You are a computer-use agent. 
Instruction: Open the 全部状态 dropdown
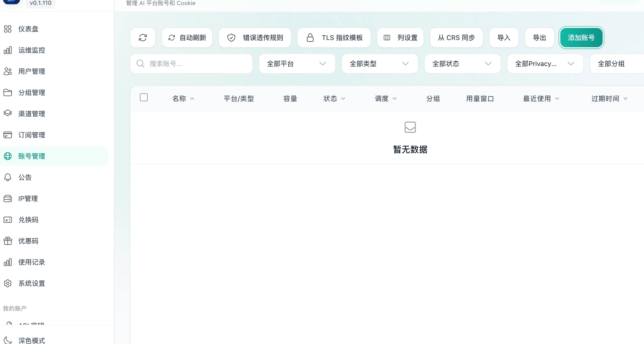[x=462, y=64]
